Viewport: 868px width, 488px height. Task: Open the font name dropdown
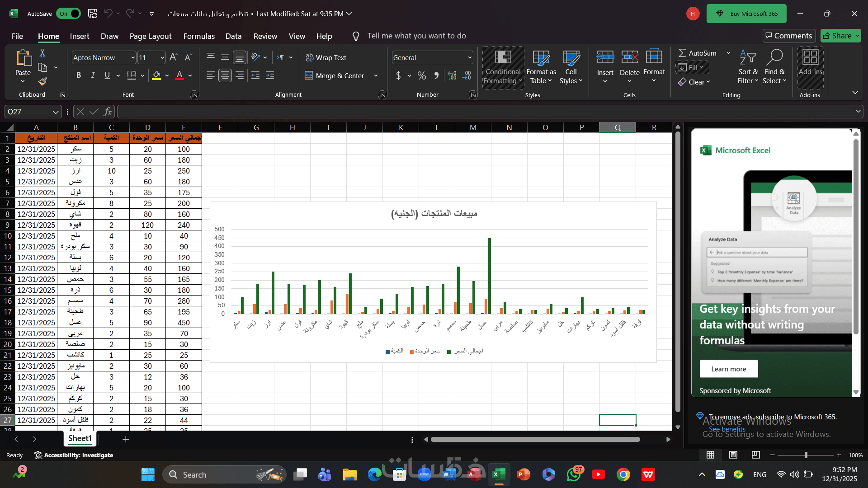(133, 57)
